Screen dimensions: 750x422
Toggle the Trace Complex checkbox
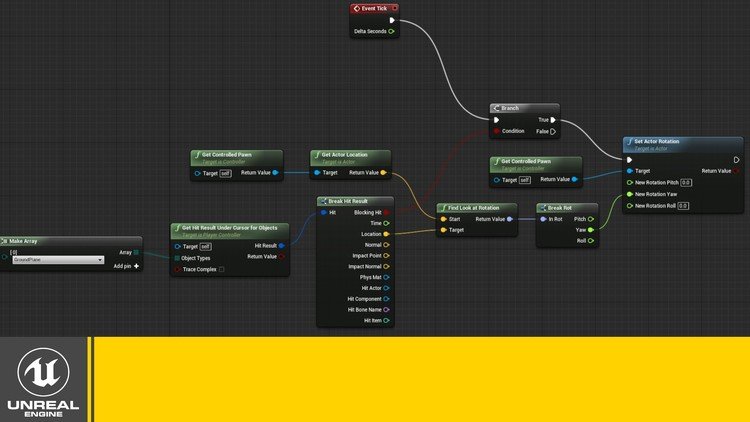(x=221, y=269)
